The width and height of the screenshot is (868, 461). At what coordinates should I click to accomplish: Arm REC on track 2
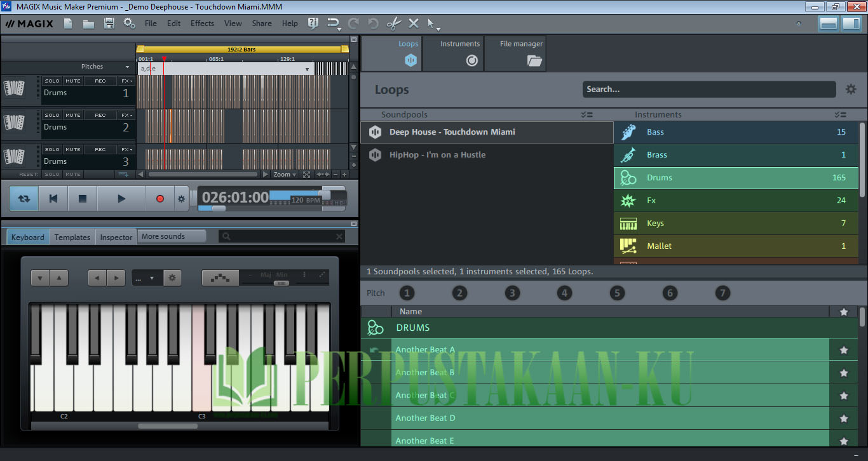point(100,115)
